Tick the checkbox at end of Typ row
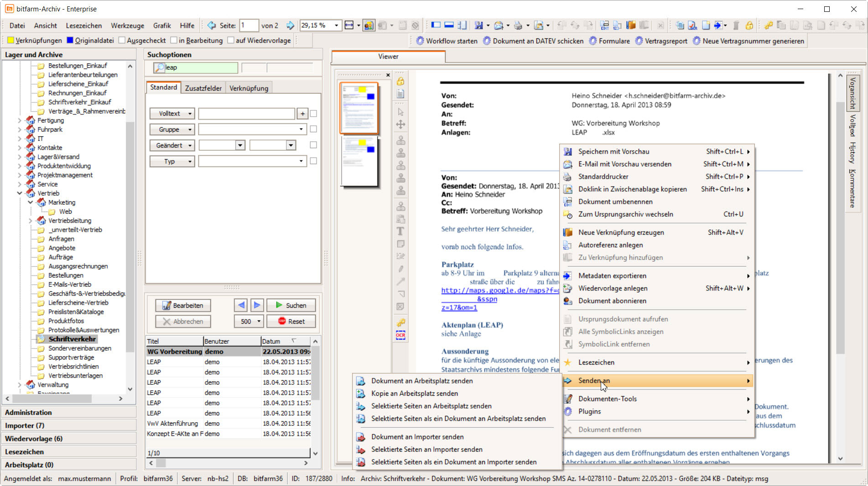 point(313,161)
